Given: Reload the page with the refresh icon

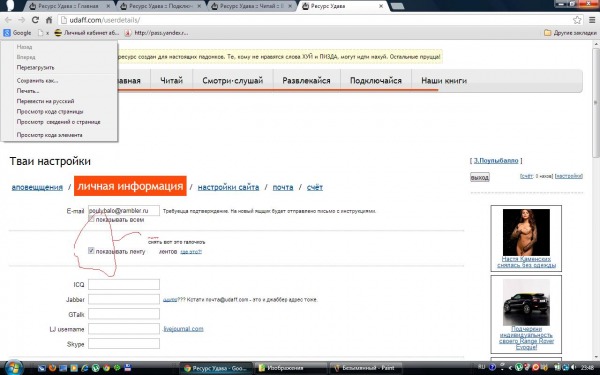Looking at the screenshot, I should pyautogui.click(x=35, y=20).
